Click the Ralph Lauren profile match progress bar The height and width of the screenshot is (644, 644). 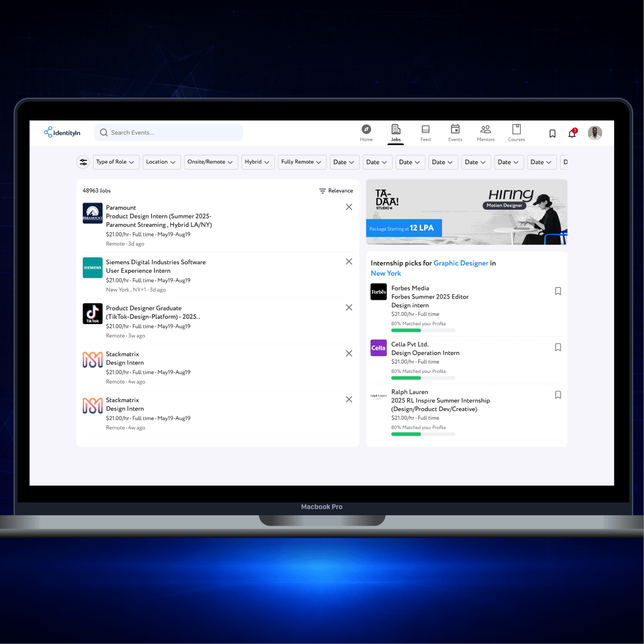(x=423, y=434)
